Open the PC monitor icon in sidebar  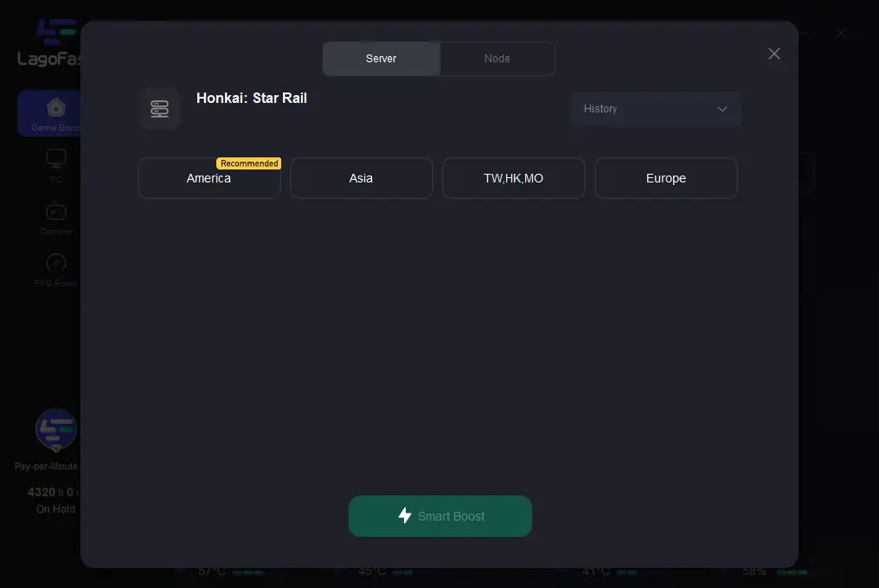click(x=56, y=159)
